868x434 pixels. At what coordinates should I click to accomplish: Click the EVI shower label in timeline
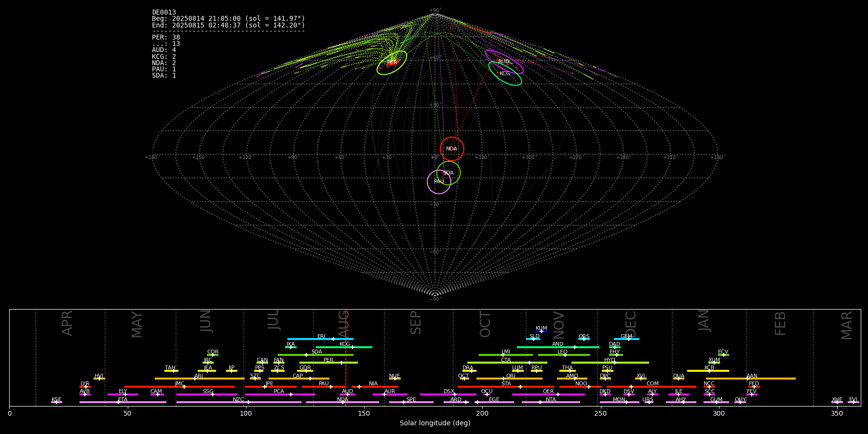[853, 400]
